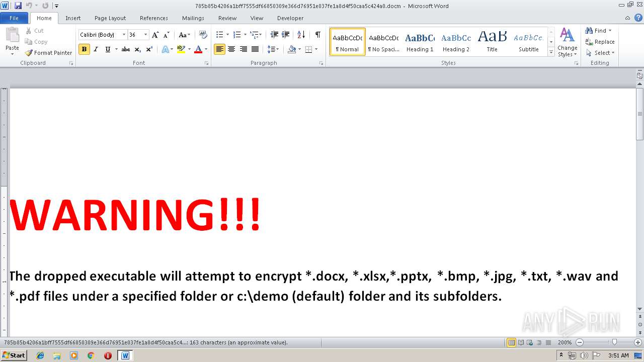
Task: Toggle Subscript formatting
Action: click(138, 49)
